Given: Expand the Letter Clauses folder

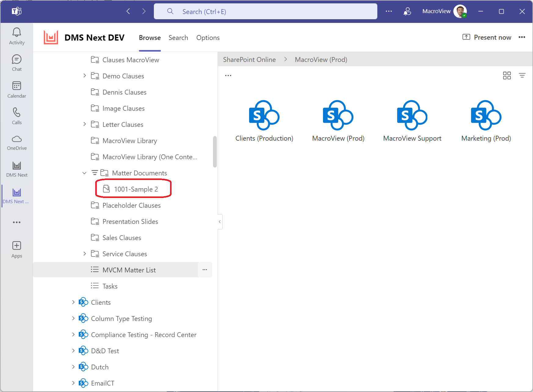Looking at the screenshot, I should [85, 124].
